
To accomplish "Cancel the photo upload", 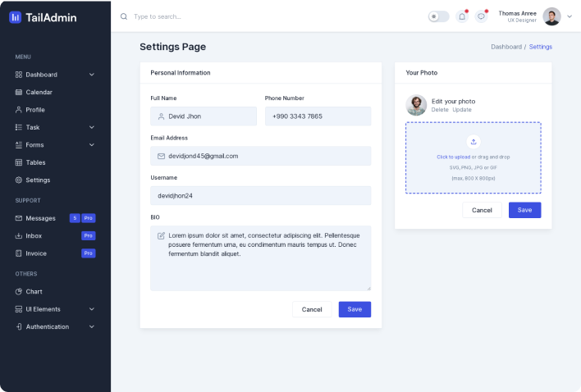I will [x=482, y=210].
